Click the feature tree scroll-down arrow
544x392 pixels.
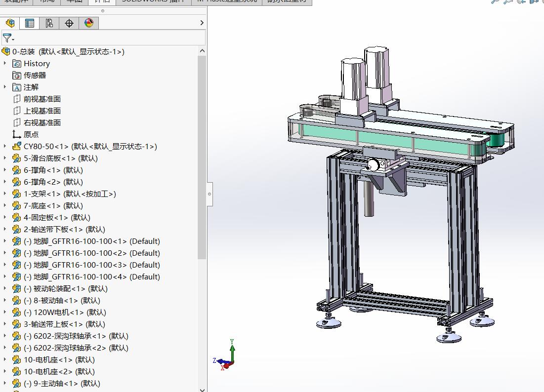click(202, 390)
